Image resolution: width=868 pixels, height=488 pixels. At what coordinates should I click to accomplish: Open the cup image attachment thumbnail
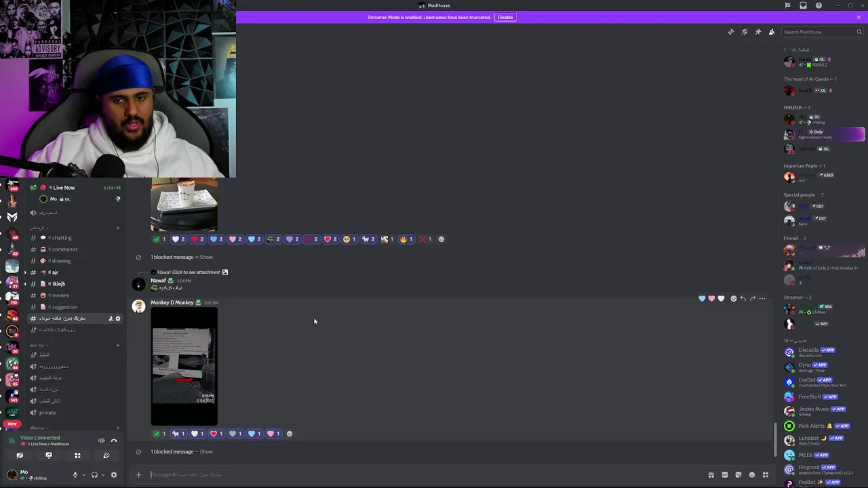[184, 205]
